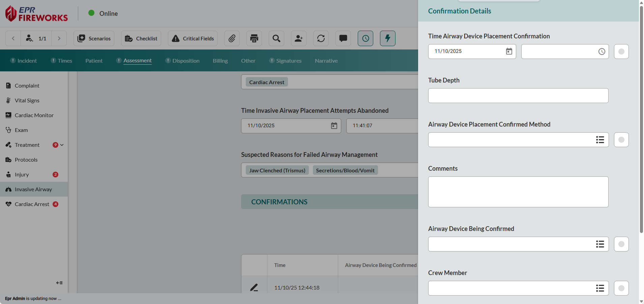The image size is (644, 304).
Task: Toggle circle button beside Confirmed Method field
Action: [x=621, y=140]
